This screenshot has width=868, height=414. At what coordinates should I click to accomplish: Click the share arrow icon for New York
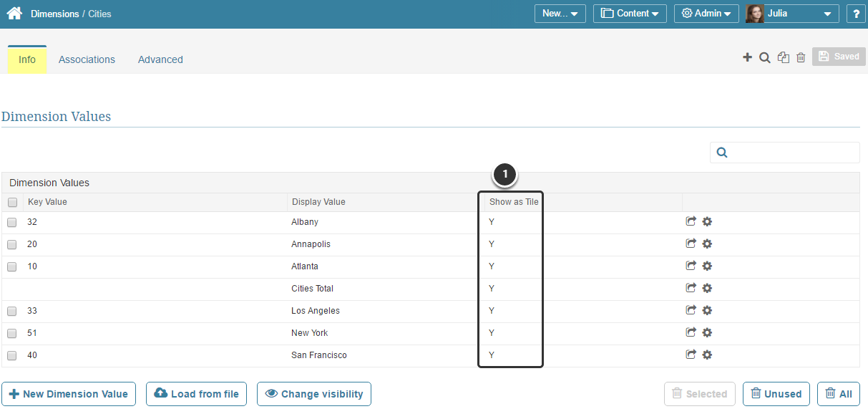(691, 332)
